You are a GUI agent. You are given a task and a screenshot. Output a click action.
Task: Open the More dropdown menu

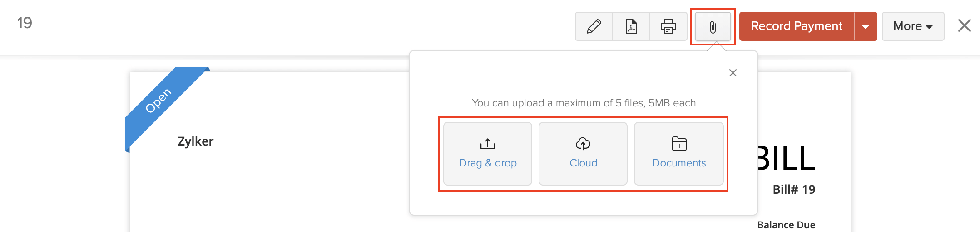pyautogui.click(x=913, y=26)
